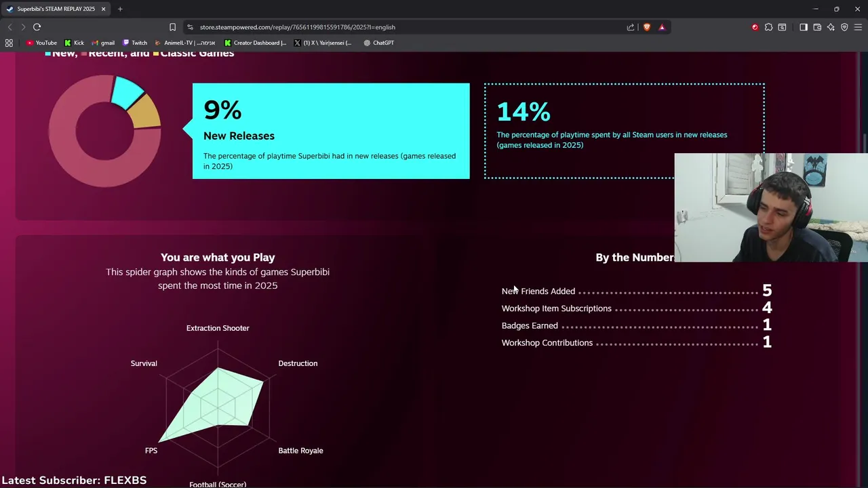
Task: Minimize the browser window
Action: [816, 9]
